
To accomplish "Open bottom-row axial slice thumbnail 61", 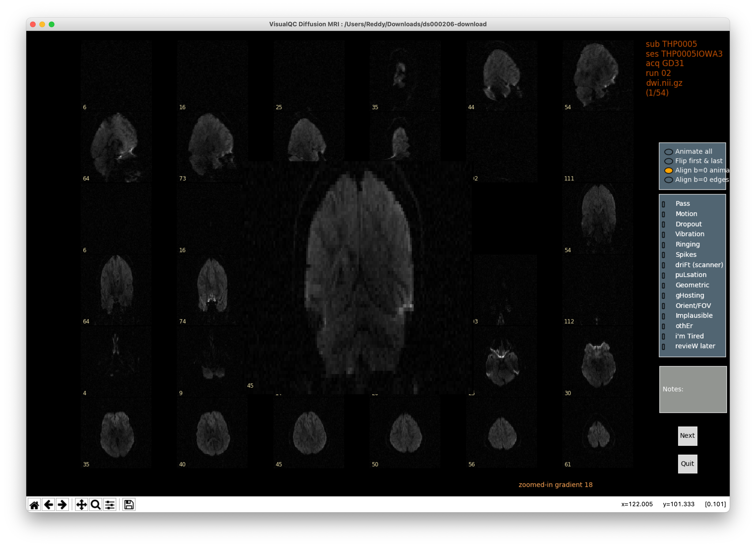I will pyautogui.click(x=598, y=433).
